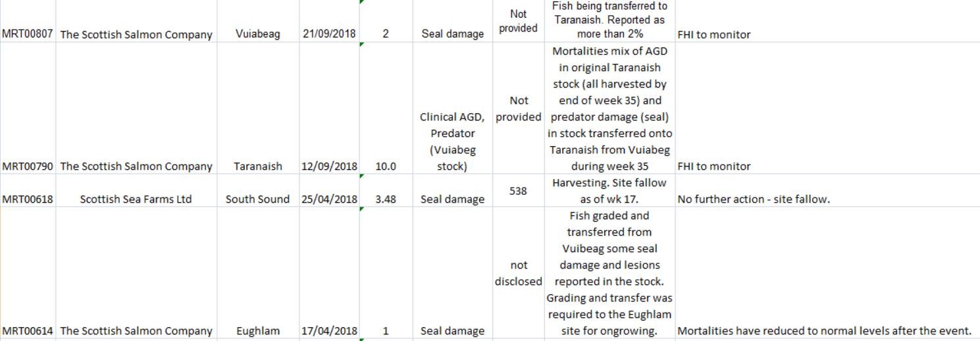Click the MRT00614 reference cell

[28, 330]
